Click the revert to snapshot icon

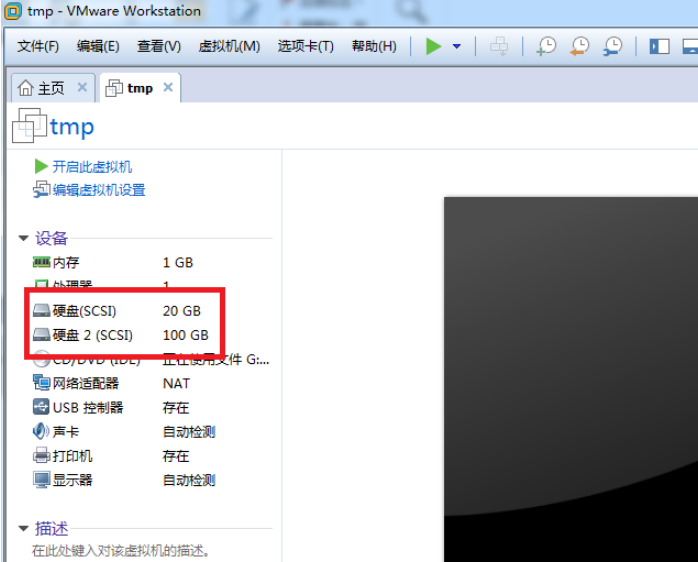click(x=579, y=46)
